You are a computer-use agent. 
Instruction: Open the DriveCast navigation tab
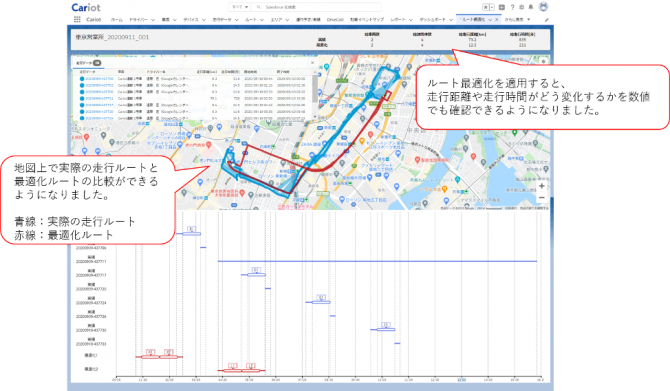(335, 20)
